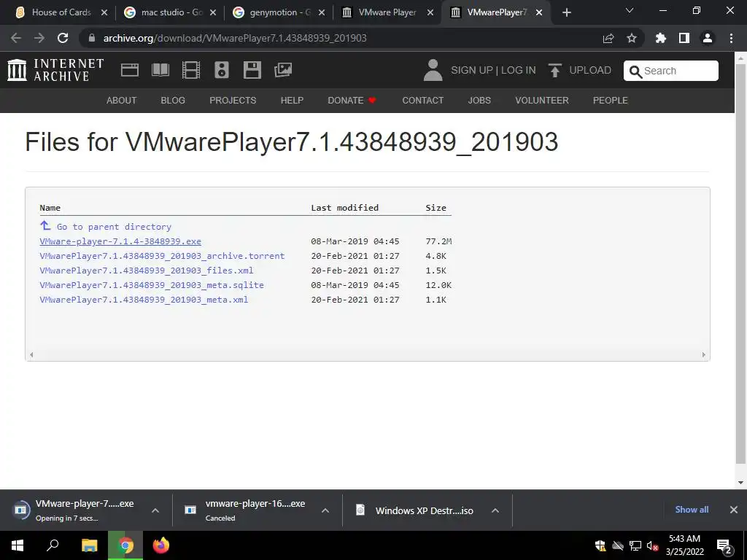Screen dimensions: 747x560
Task: Open VOLUNTEER in Archive menu
Action: tap(542, 101)
